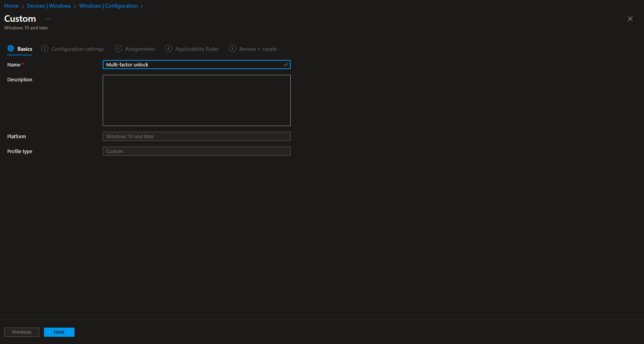The height and width of the screenshot is (344, 644).
Task: Click the X icon to close the wizard
Action: [x=630, y=18]
